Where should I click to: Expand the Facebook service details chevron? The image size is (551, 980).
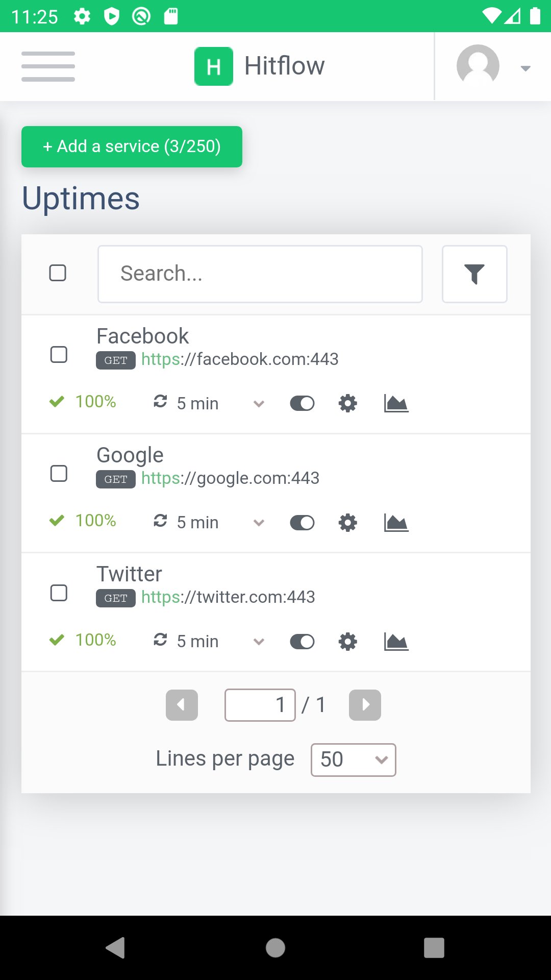point(259,404)
